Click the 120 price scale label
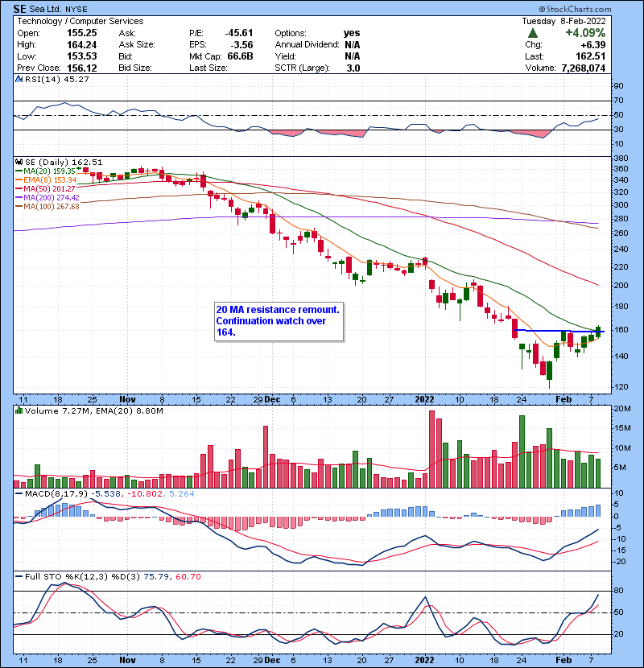 click(621, 387)
